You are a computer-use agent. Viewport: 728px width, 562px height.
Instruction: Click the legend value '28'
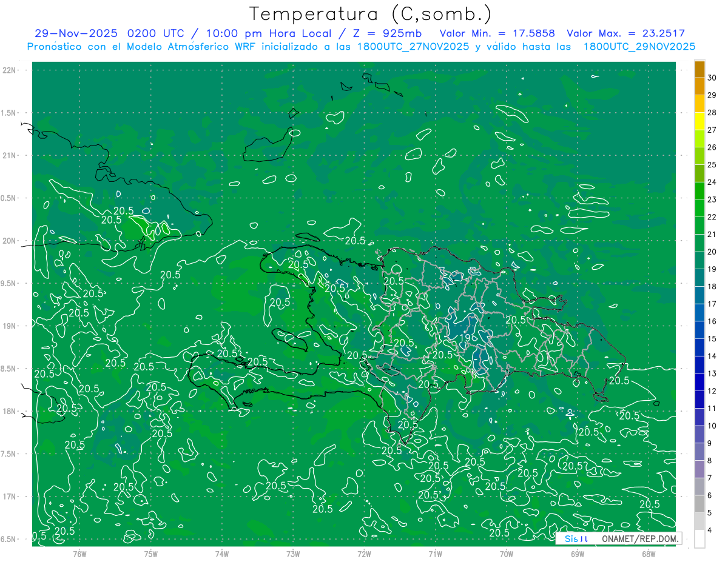point(712,113)
